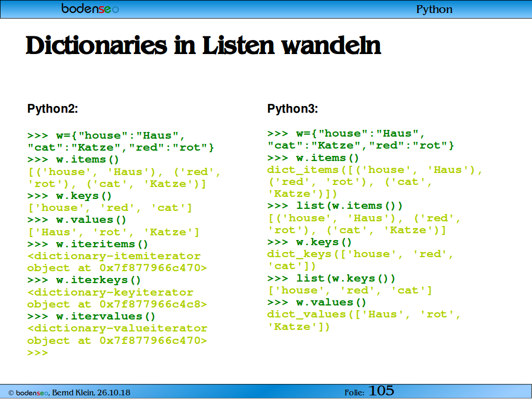Click the Python2 '>>> w.items()' line
The image size is (532, 399).
coord(73,159)
